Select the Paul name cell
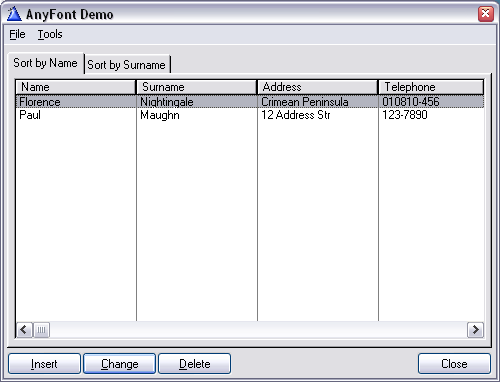The width and height of the screenshot is (500, 382). tap(76, 115)
